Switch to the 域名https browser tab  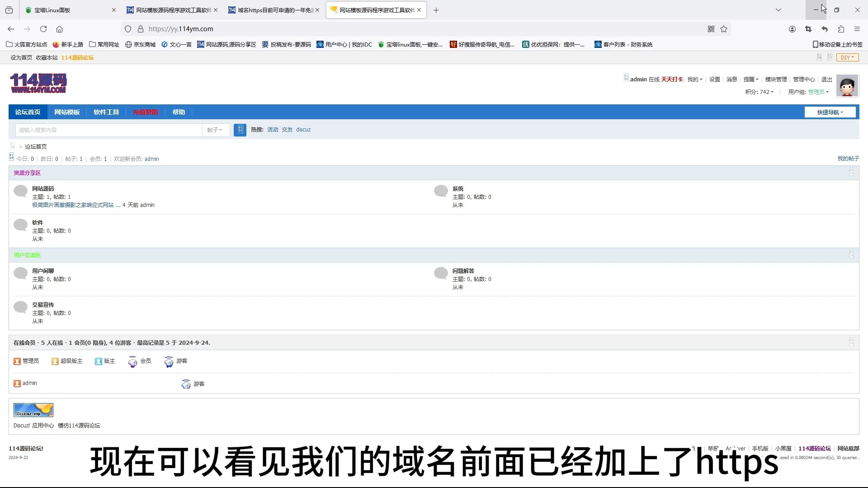274,10
